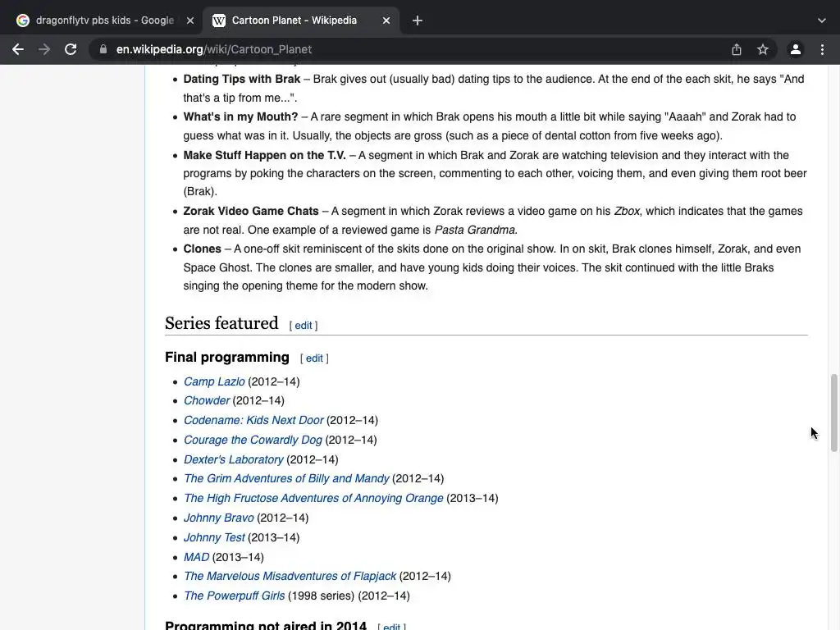
Task: Click the bold text What's in my Mouth?
Action: pyautogui.click(x=240, y=116)
